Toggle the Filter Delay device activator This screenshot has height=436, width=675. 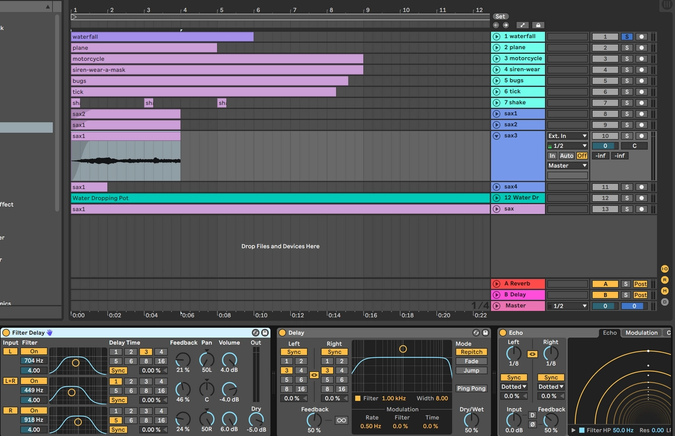pos(7,332)
